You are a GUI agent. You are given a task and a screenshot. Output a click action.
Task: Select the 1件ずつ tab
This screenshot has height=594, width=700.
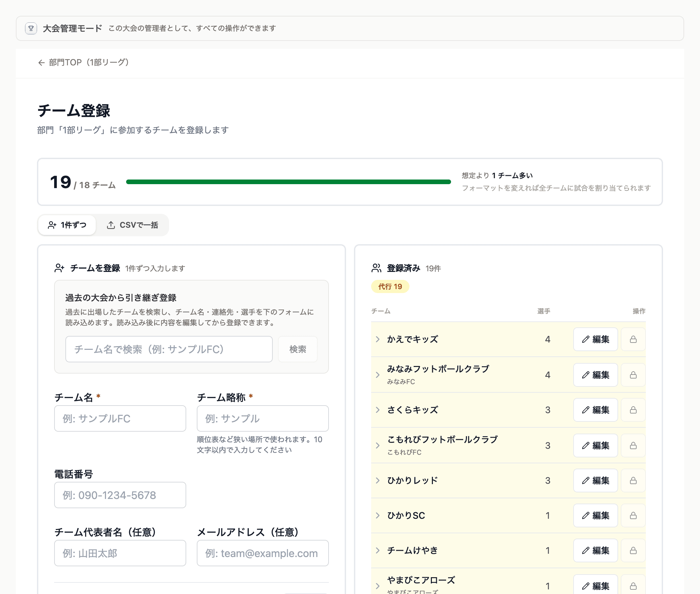point(67,225)
